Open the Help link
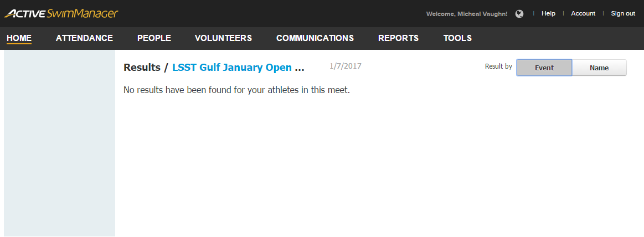The height and width of the screenshot is (237, 644). tap(548, 13)
